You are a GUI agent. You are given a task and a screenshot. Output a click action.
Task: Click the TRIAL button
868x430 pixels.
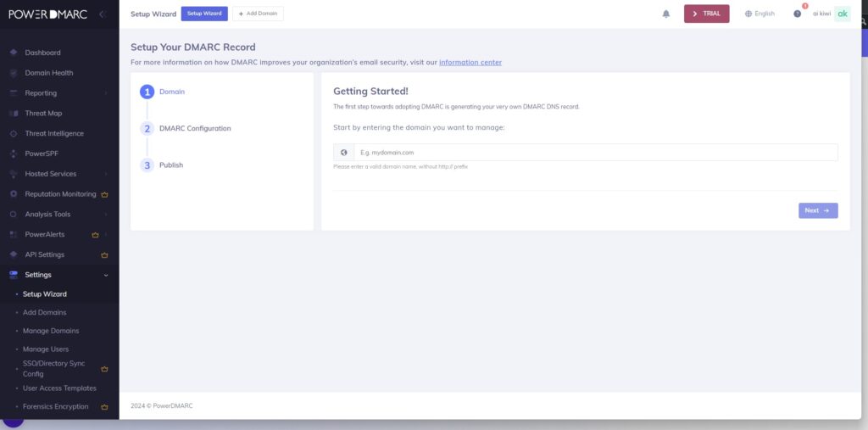pyautogui.click(x=707, y=14)
